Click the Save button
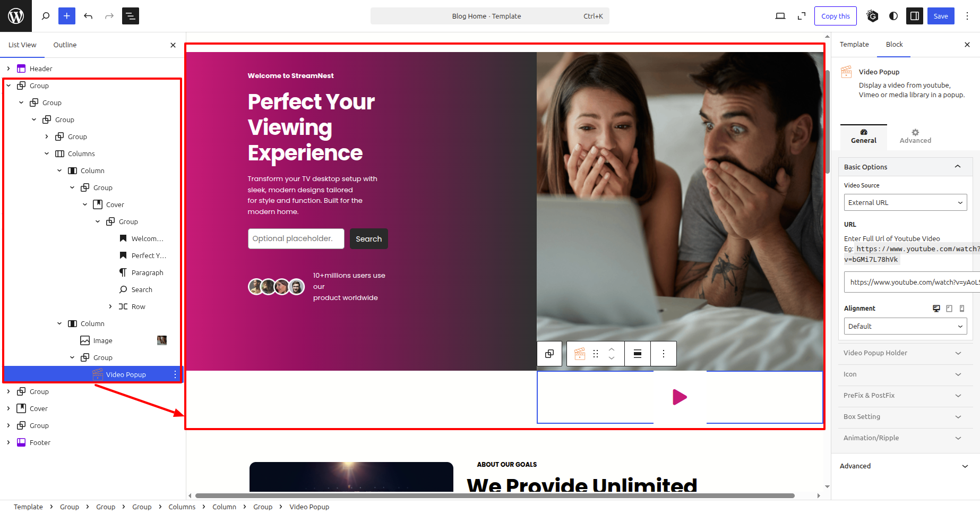980x513 pixels. click(941, 16)
